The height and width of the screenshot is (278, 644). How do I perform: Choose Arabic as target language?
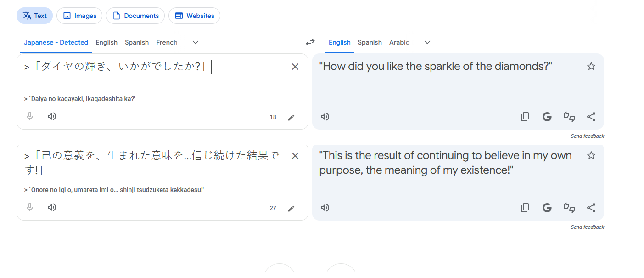pos(399,42)
